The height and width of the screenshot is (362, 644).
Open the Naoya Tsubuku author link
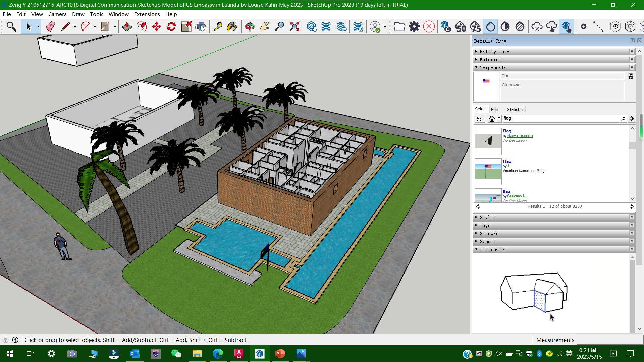coord(520,136)
